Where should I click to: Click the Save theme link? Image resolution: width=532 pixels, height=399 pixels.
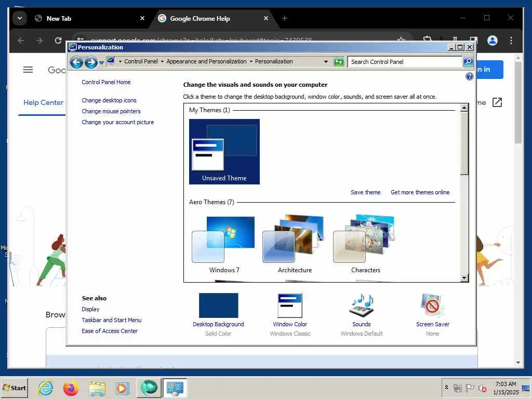365,192
